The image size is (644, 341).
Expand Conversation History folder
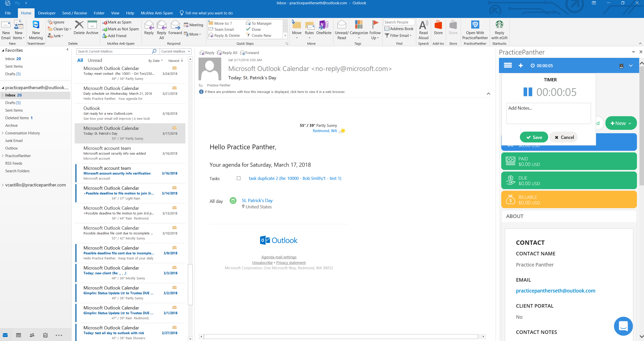pos(3,133)
